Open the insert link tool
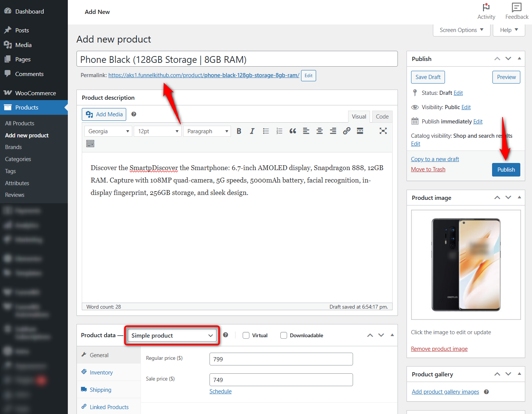This screenshot has width=532, height=414. click(347, 131)
